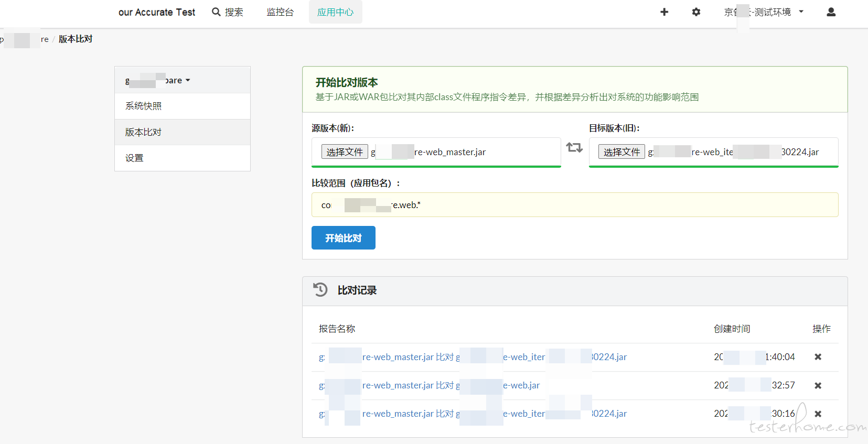Click the history icon beside 比对记录

point(320,289)
